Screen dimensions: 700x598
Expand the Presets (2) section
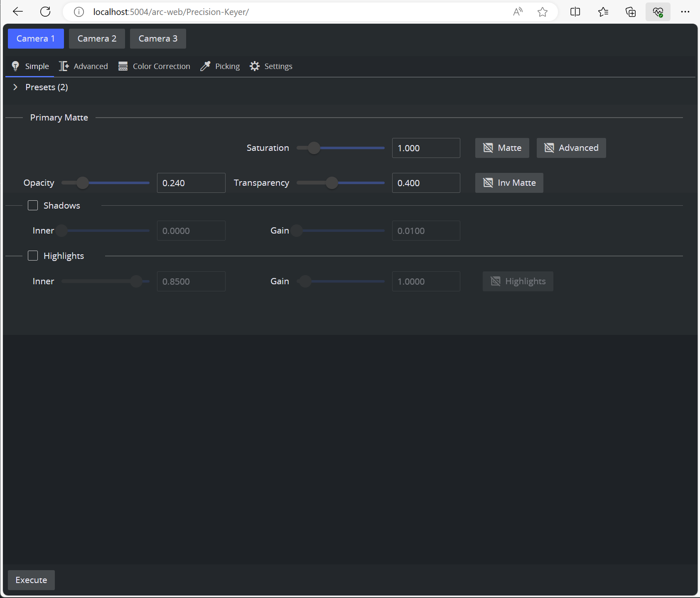15,87
